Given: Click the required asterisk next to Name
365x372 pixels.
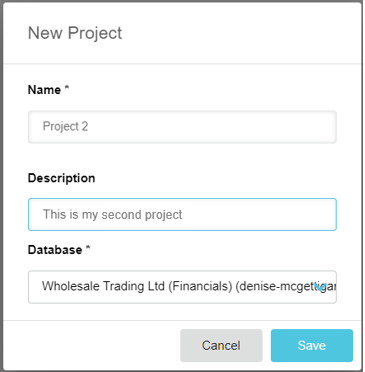Looking at the screenshot, I should tap(67, 87).
